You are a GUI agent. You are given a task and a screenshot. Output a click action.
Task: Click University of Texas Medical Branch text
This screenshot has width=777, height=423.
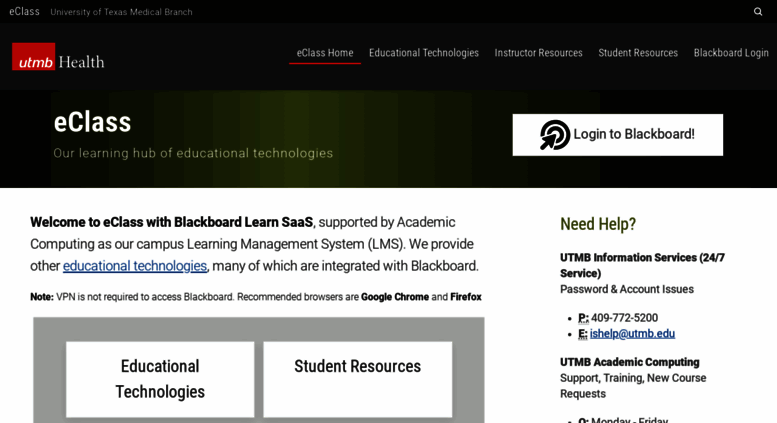point(121,12)
